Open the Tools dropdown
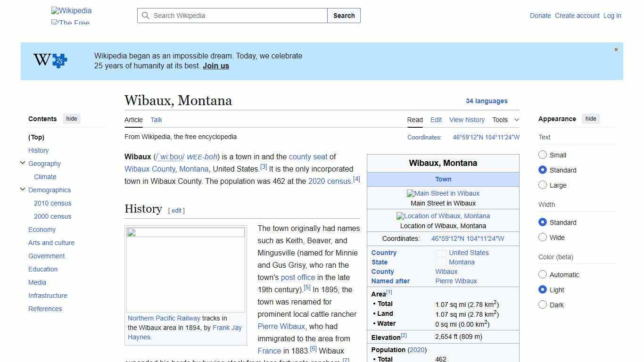 [x=505, y=120]
